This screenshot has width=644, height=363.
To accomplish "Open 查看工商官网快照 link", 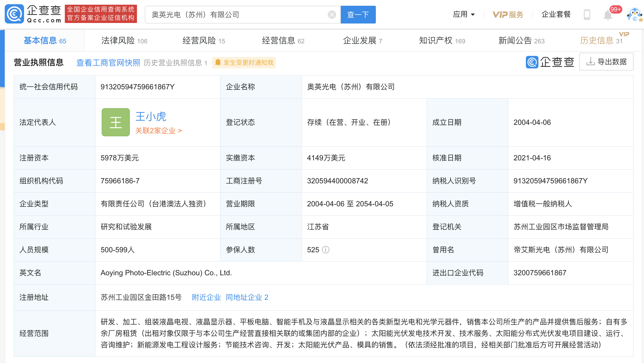I will [x=108, y=63].
